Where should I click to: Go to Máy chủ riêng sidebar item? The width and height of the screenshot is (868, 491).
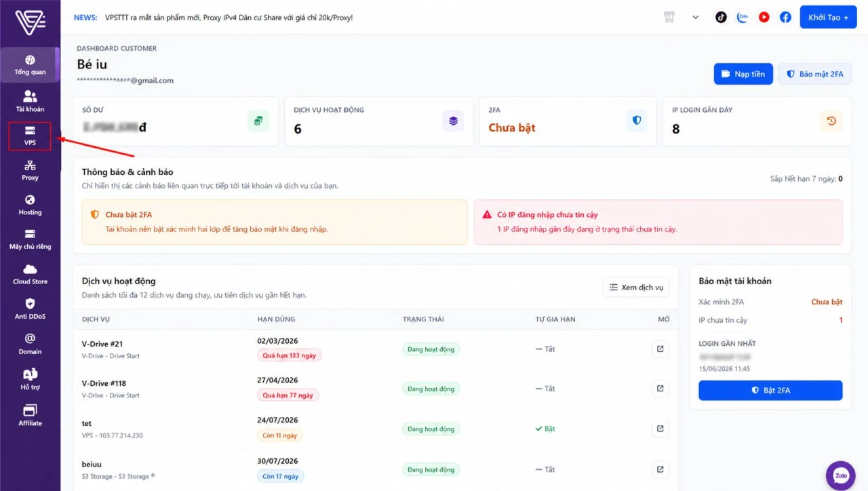(x=30, y=239)
